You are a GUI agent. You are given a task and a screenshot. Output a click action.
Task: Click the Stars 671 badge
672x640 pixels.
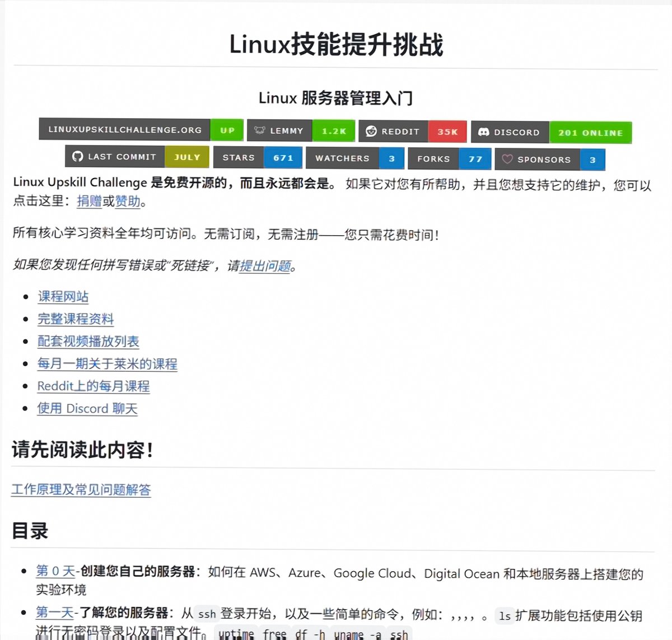click(258, 157)
